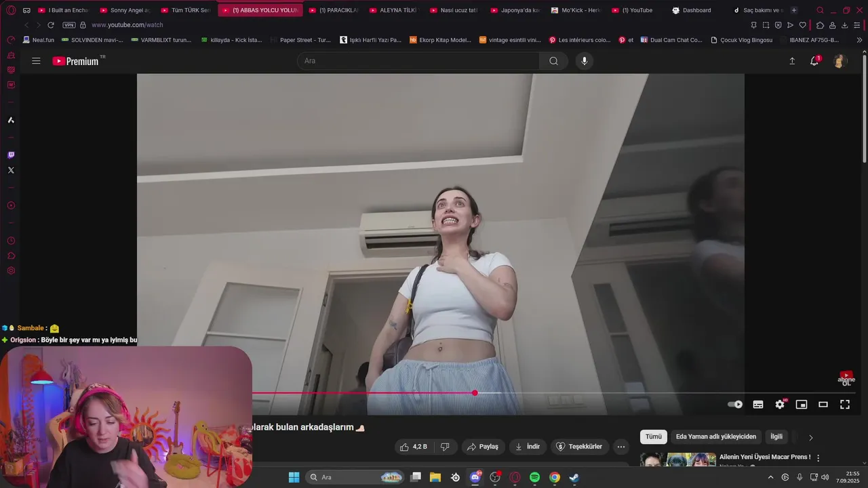Select the Eda Yaman adlı yükleyiciden chip
Image resolution: width=868 pixels, height=488 pixels.
point(715,437)
